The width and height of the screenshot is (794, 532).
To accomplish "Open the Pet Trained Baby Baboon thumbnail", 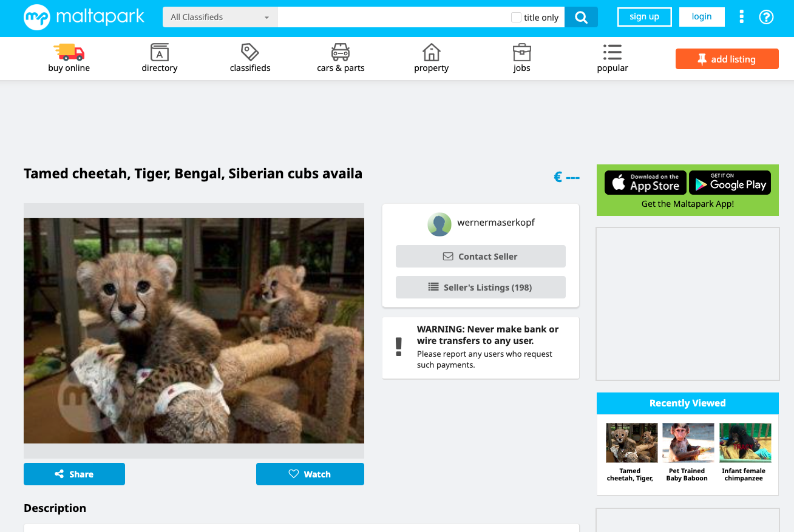I will coord(688,442).
